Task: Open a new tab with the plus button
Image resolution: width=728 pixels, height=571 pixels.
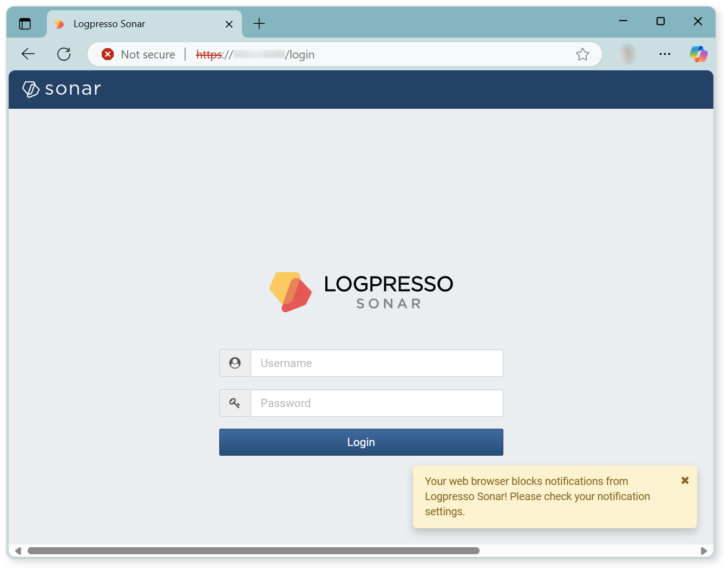Action: [x=259, y=23]
